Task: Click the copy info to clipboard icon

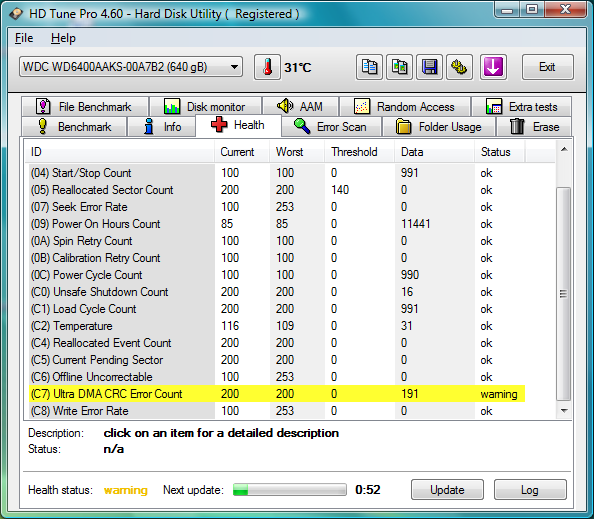Action: click(x=369, y=67)
